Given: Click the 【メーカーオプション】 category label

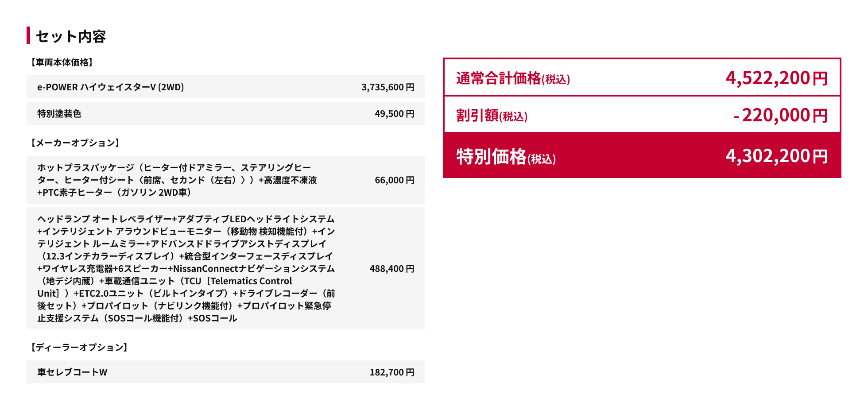Looking at the screenshot, I should point(75,143).
